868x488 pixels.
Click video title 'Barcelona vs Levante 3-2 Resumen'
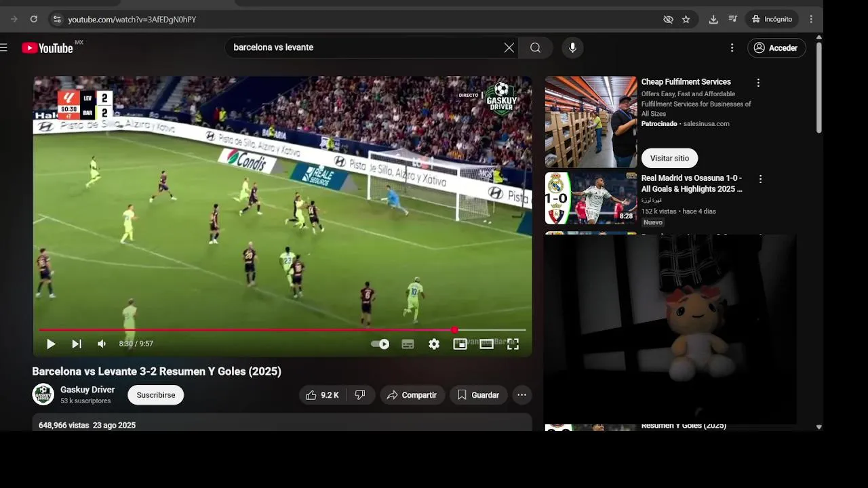157,371
